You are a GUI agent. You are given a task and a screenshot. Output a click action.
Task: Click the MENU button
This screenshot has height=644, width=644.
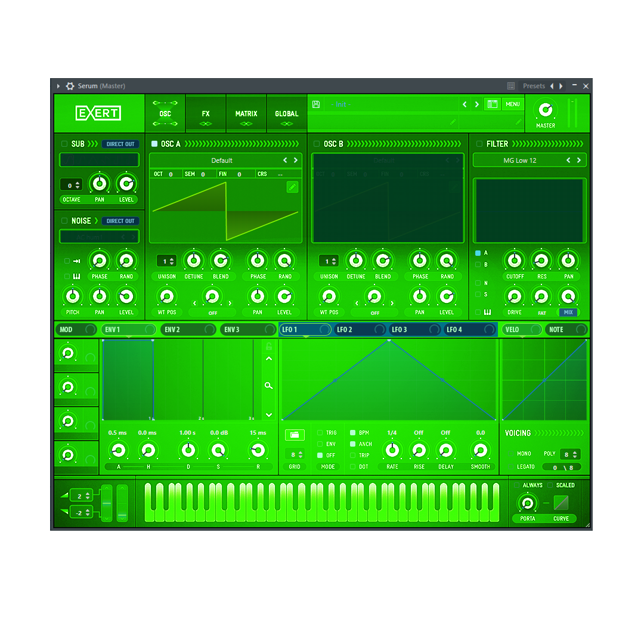pyautogui.click(x=513, y=104)
